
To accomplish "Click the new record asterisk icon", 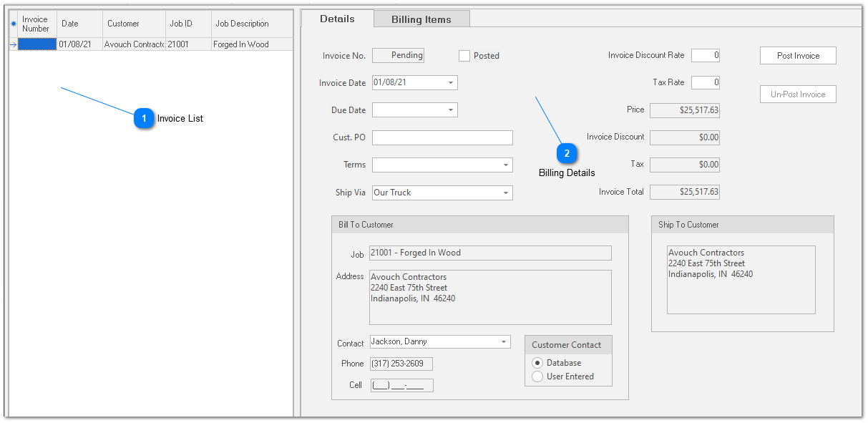I will coord(13,24).
